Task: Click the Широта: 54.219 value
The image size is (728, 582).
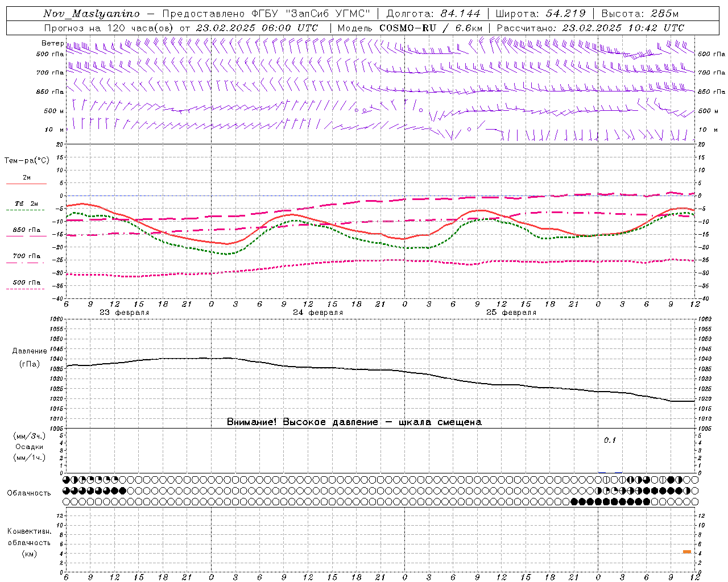Action: point(540,14)
